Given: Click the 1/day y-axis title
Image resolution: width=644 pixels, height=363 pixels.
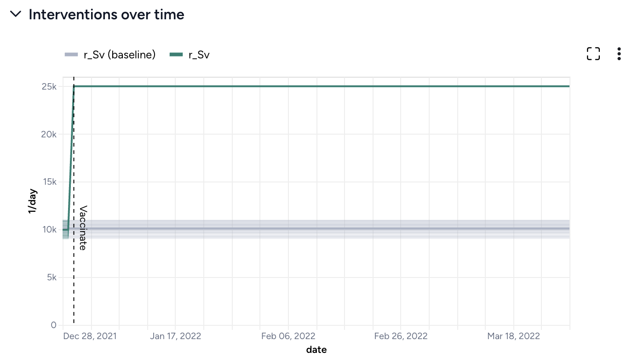Looking at the screenshot, I should pyautogui.click(x=32, y=201).
